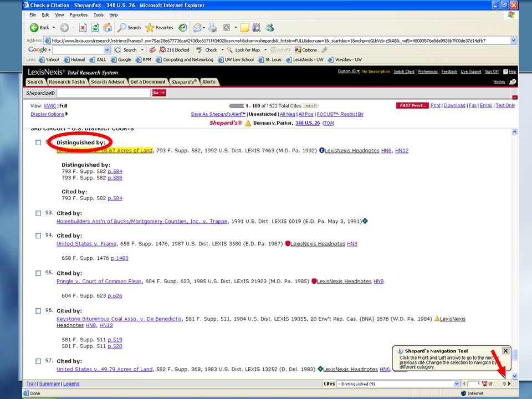Click green diamond signal after Homebuilders Ass'n citation
Image resolution: width=532 pixels, height=399 pixels.
(365, 221)
